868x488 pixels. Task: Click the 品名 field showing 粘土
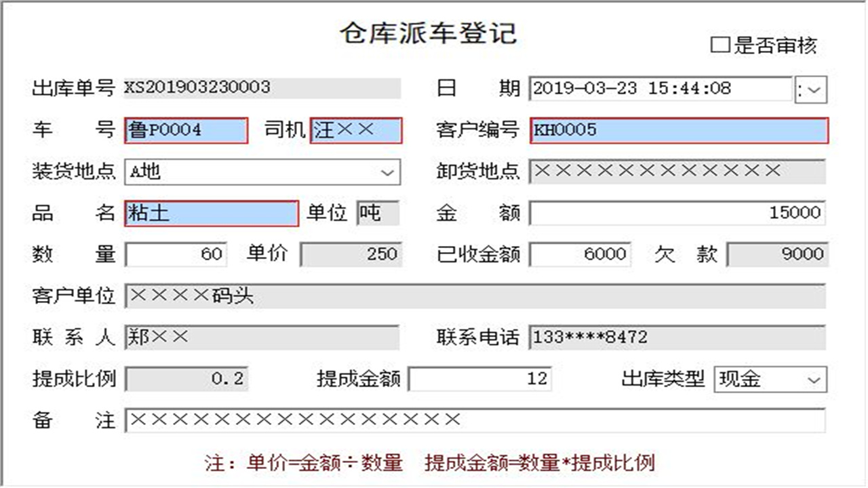point(210,213)
